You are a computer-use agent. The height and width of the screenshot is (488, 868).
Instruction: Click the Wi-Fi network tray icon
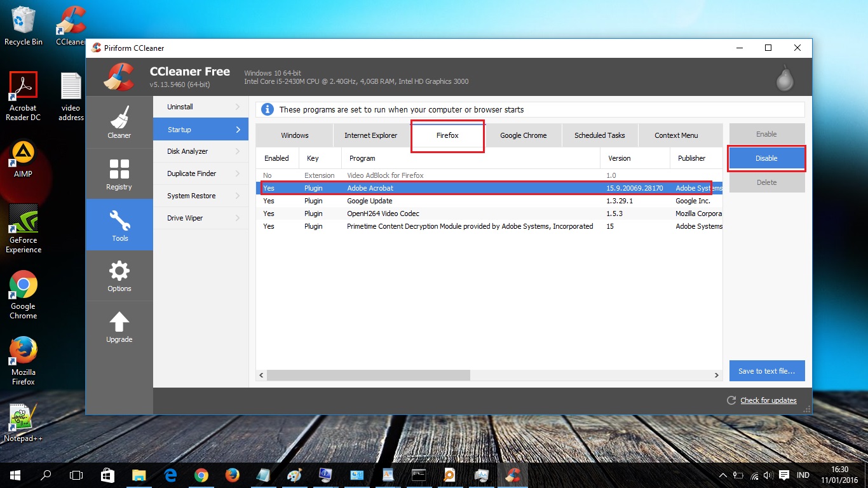(754, 475)
